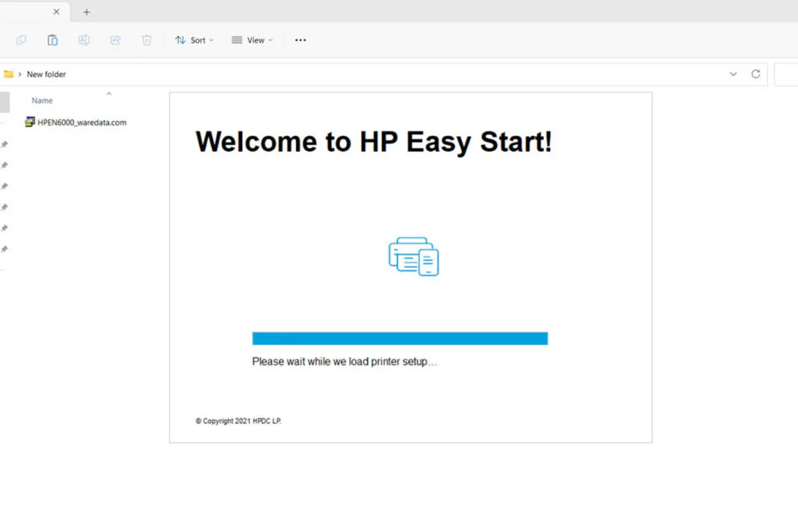Sort by the Name column header
The width and height of the screenshot is (798, 532).
coord(42,100)
